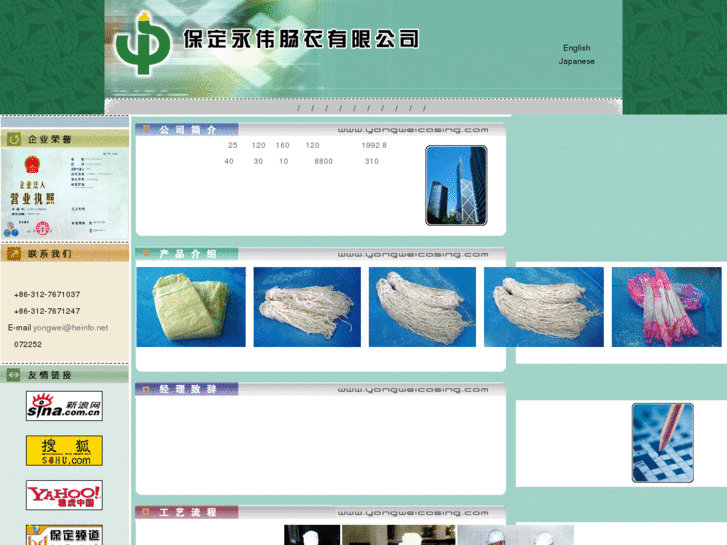
Task: Click the 联系我们 heading text
Action: [49, 254]
